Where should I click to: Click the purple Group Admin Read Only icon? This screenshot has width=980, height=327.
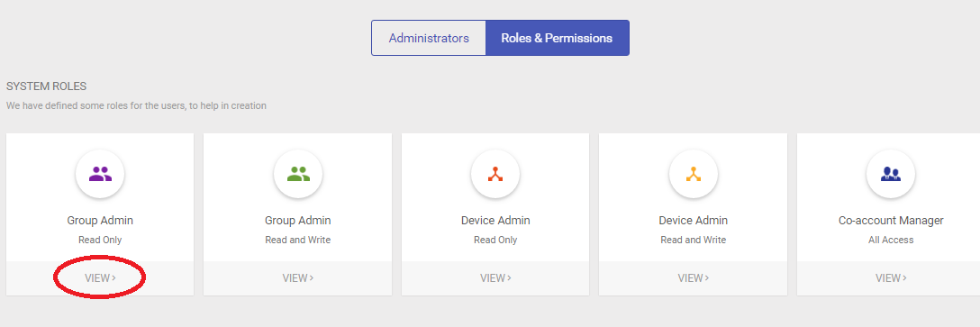[x=100, y=175]
